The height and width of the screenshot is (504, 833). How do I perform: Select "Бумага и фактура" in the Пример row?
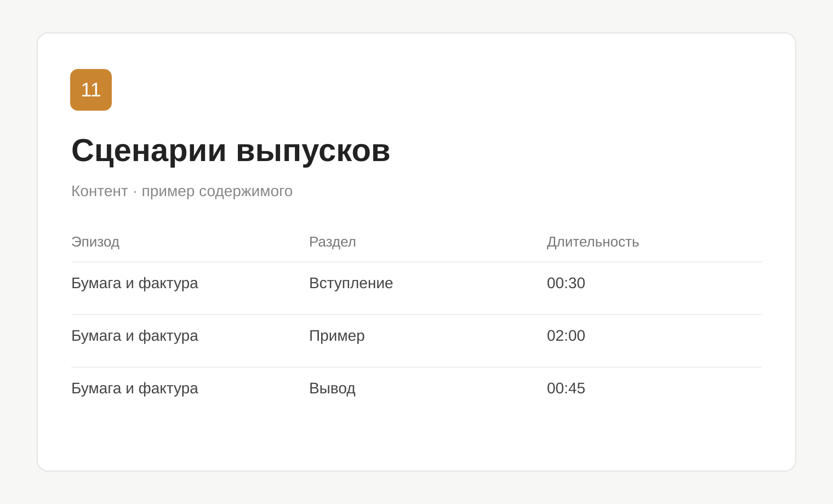(x=135, y=336)
